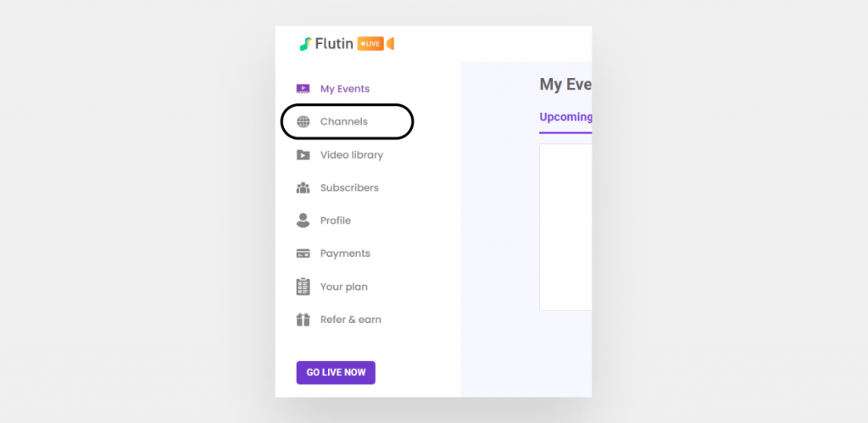Screen dimensions: 868x423
Task: Click the Payments card icon
Action: coord(303,253)
